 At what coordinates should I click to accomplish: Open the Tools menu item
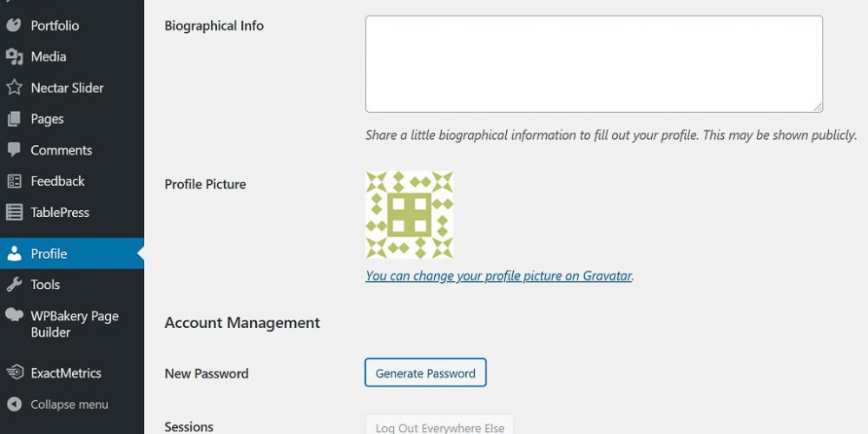[45, 285]
